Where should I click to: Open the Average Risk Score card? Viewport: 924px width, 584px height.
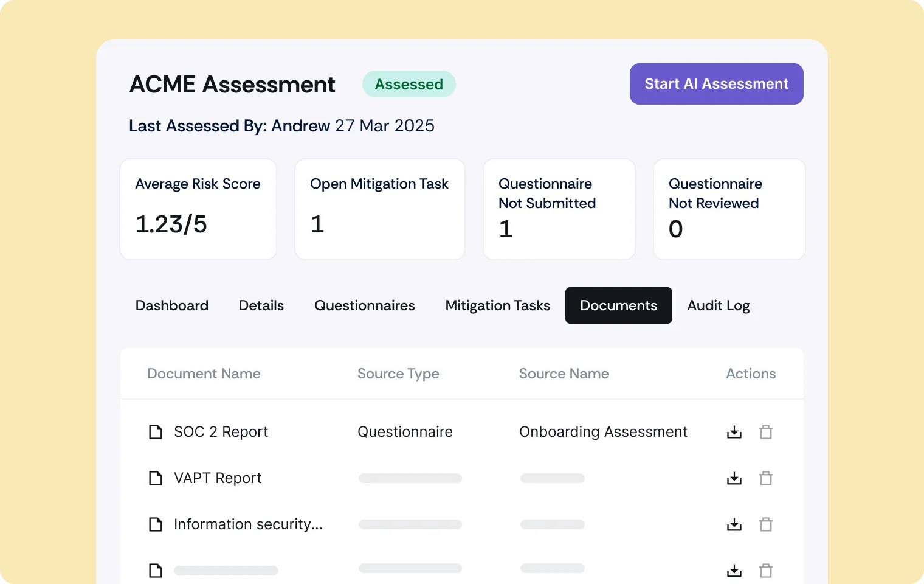coord(198,209)
